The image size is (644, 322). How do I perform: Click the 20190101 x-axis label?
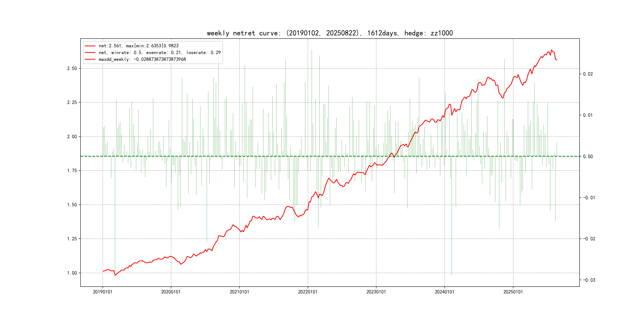(103, 292)
